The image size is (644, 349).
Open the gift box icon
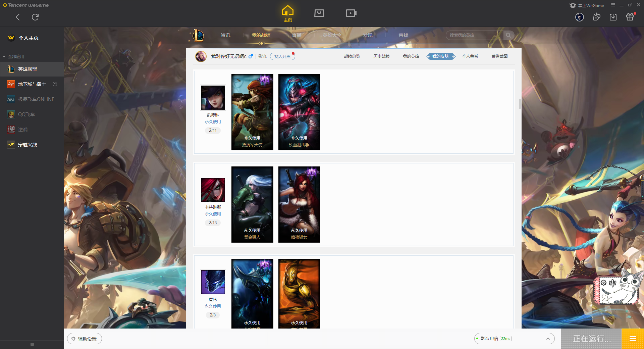pos(630,17)
